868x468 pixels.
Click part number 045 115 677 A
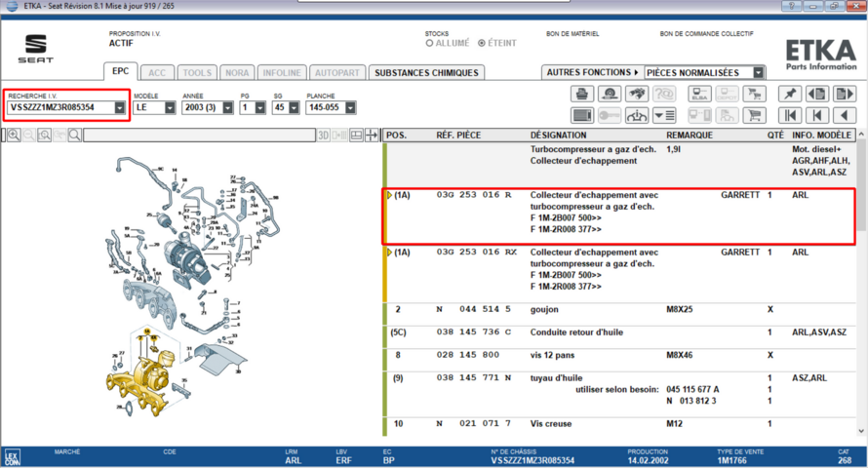692,389
